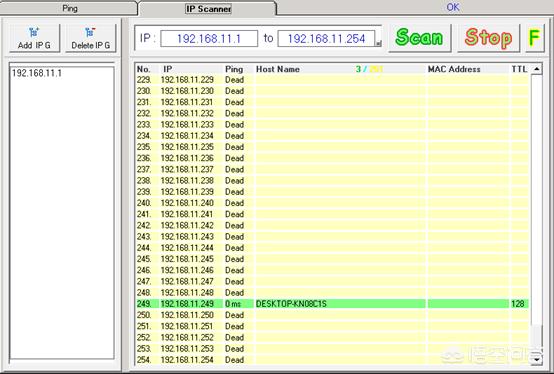This screenshot has height=374, width=554.
Task: Select the row for 192.168.11.253
Action: [332, 349]
